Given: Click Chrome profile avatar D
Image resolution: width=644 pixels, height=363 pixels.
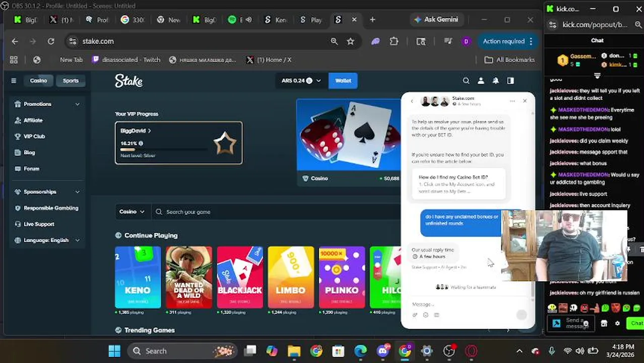Looking at the screenshot, I should [466, 41].
